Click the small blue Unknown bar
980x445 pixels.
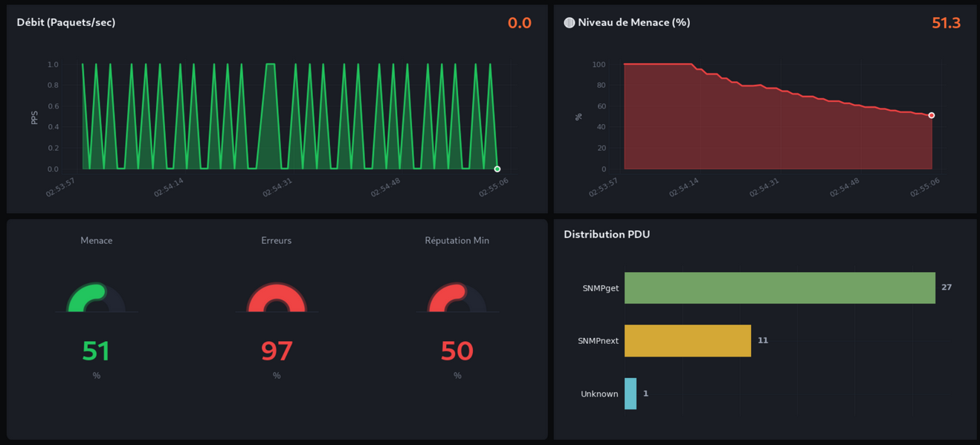click(x=631, y=394)
